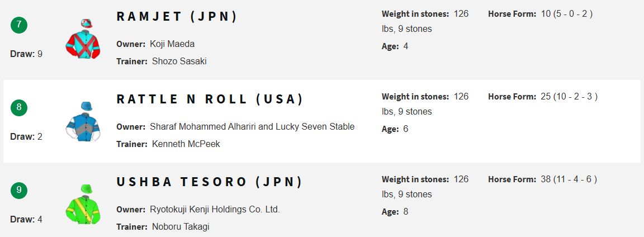Click owner Sharaf Mohammed Alhariri and Lucky Seven Stable
This screenshot has width=644, height=237.
tap(252, 126)
